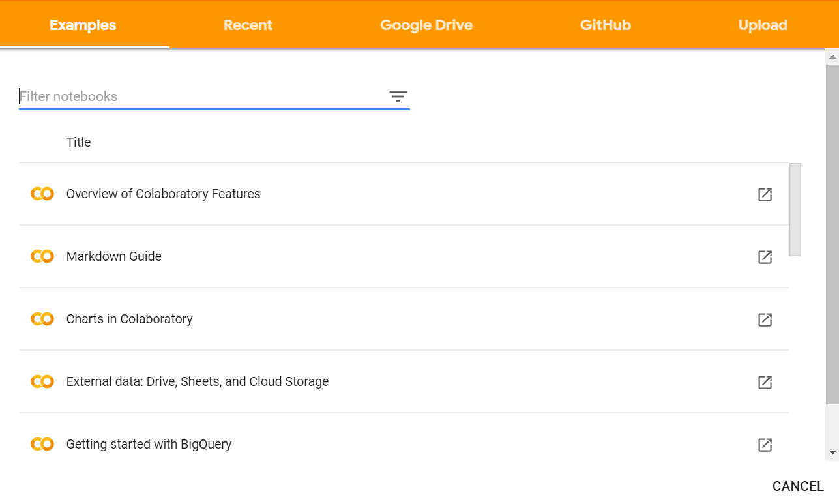839x504 pixels.
Task: Click the Title column header
Action: (78, 142)
